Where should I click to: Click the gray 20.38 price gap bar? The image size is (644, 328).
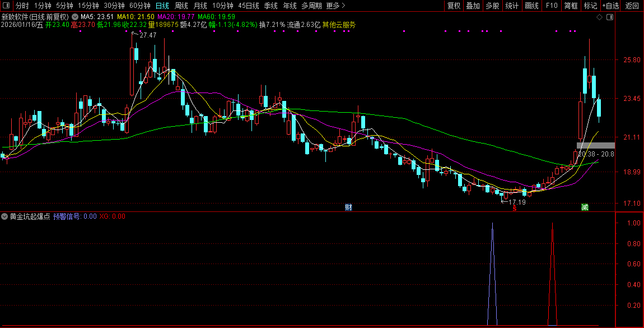(595, 145)
